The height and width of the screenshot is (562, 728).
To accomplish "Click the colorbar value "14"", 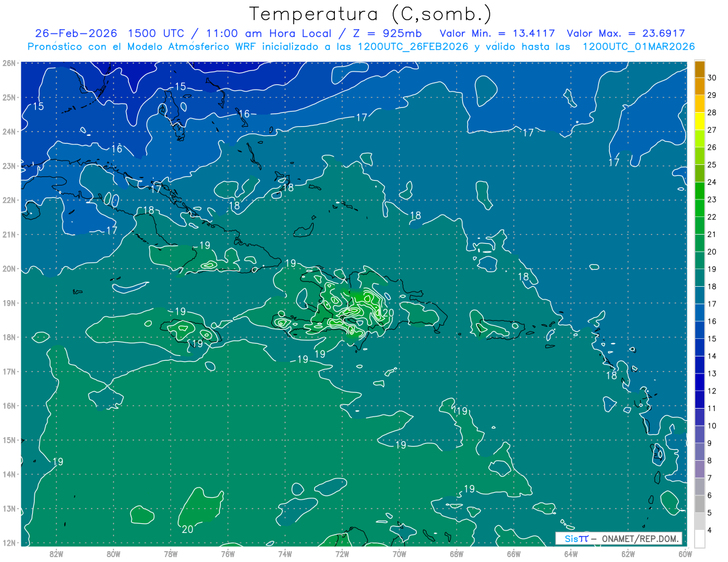I will coord(713,356).
